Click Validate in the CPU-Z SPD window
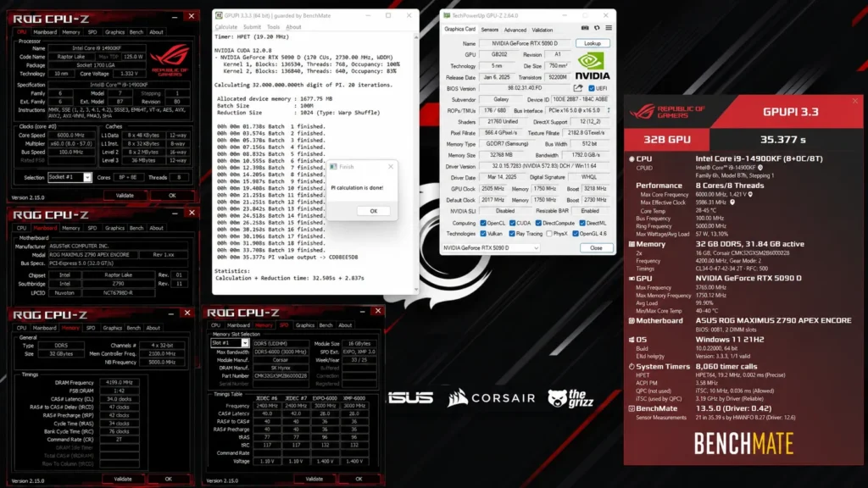This screenshot has width=868, height=488. 314,480
